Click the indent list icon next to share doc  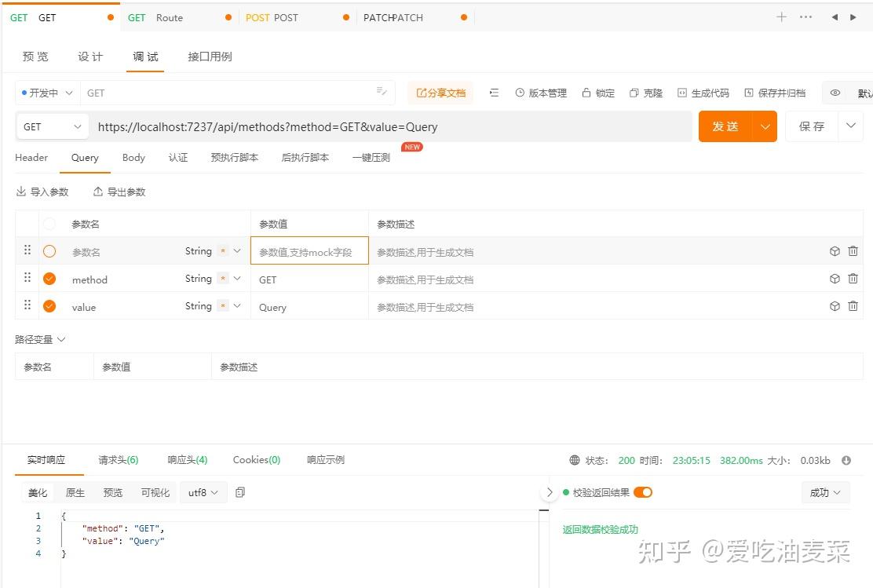494,93
